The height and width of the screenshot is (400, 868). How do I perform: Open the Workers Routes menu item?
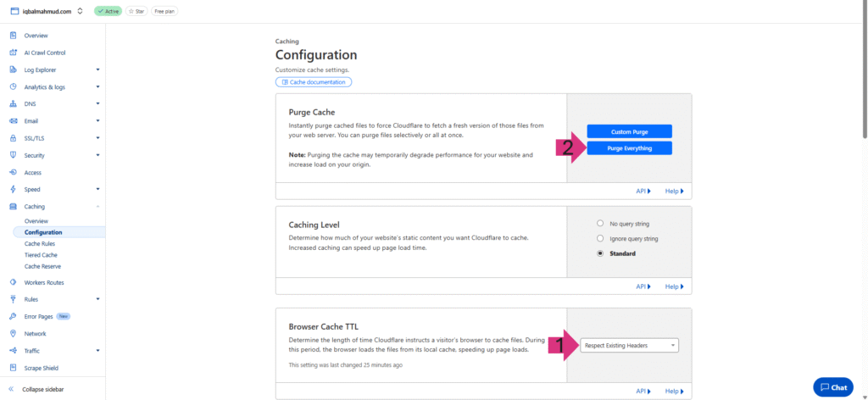point(44,282)
